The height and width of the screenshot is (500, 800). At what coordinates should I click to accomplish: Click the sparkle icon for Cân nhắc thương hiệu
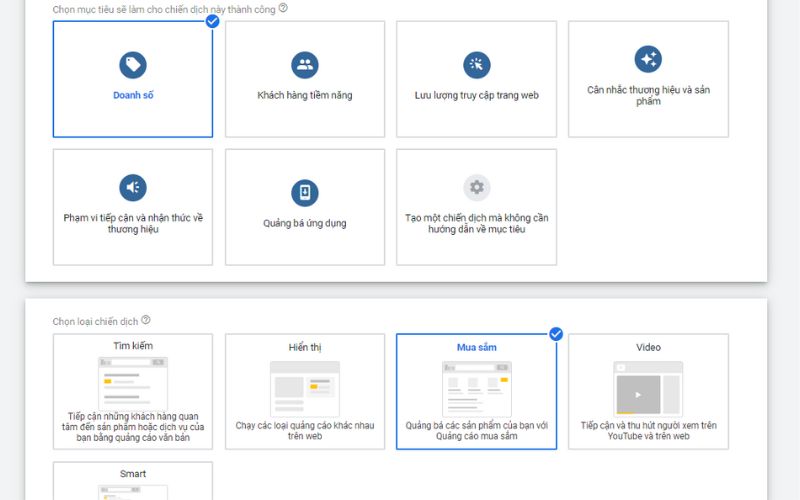648,59
